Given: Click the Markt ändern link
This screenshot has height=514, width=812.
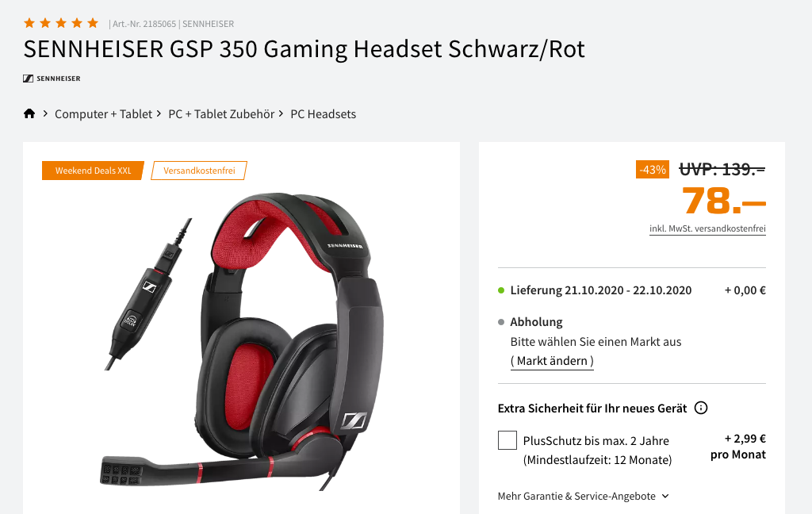Looking at the screenshot, I should (552, 361).
